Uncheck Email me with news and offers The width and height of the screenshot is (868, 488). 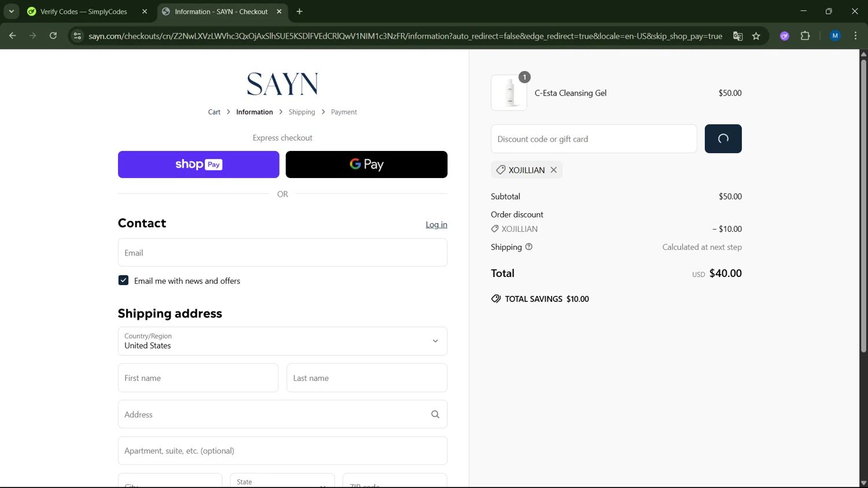point(123,280)
